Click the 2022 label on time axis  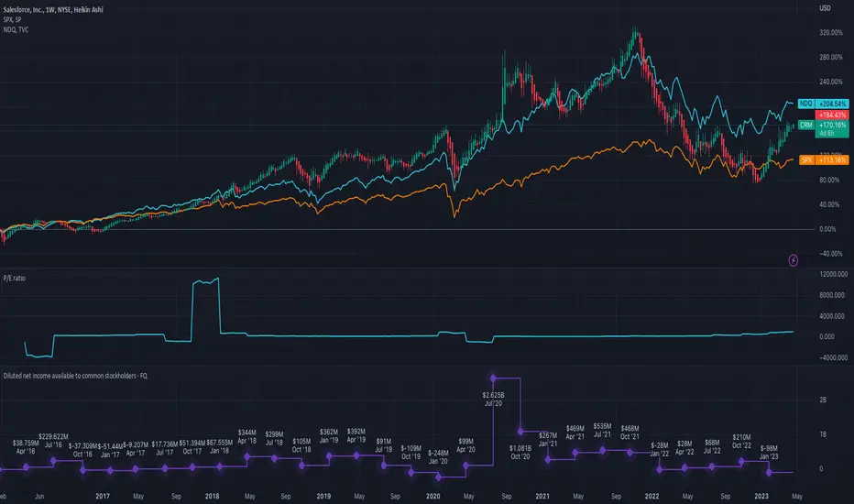[x=651, y=497]
